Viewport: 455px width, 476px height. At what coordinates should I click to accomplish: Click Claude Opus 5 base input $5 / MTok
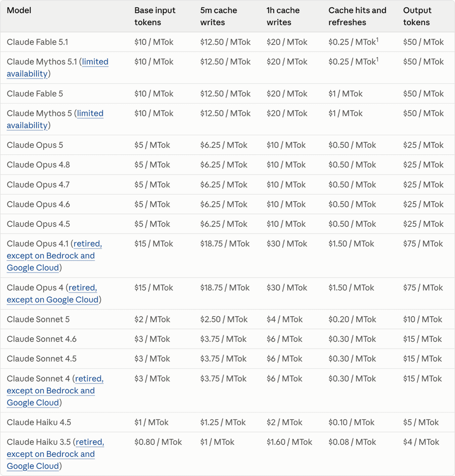152,145
